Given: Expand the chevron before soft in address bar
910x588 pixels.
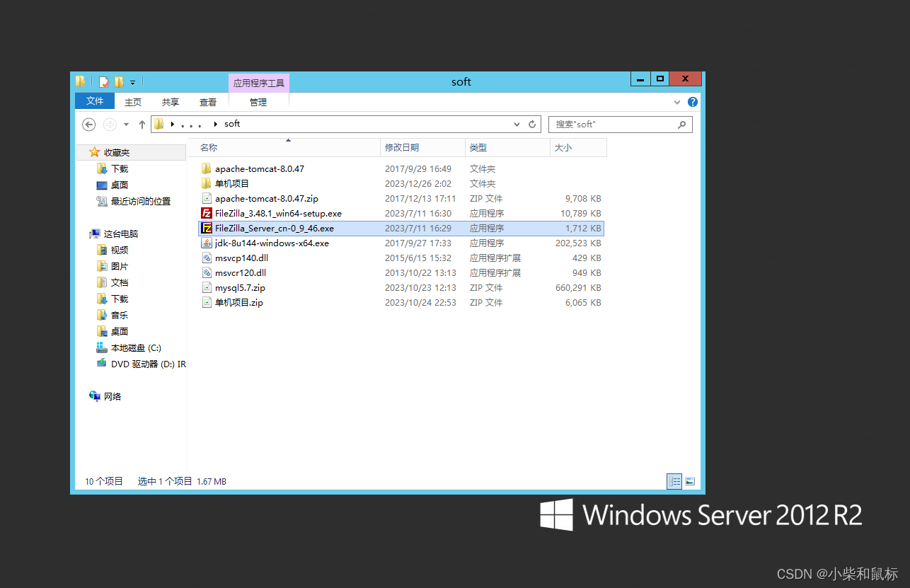Looking at the screenshot, I should click(x=215, y=124).
